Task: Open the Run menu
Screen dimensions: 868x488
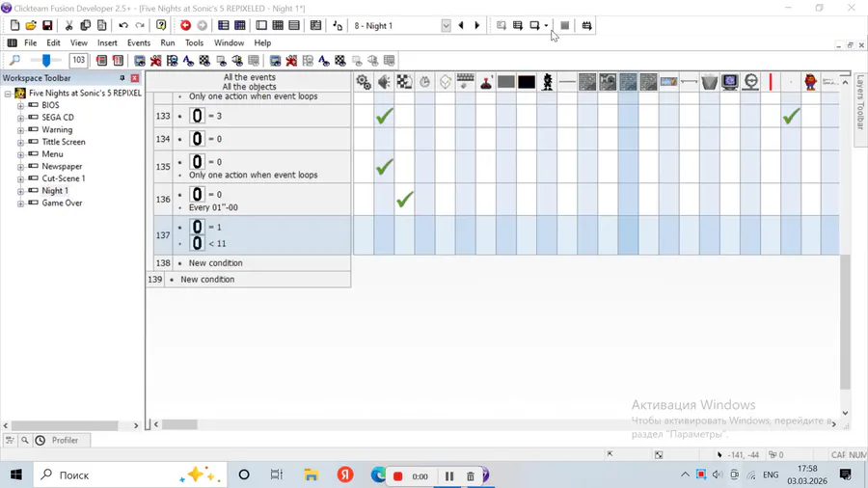Action: pos(167,42)
